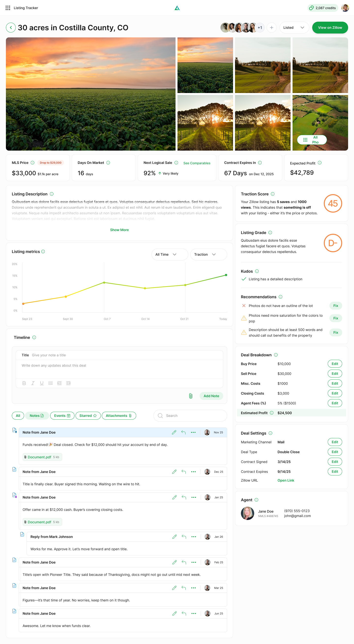Fix the missing lot outline recommendation

pos(336,306)
